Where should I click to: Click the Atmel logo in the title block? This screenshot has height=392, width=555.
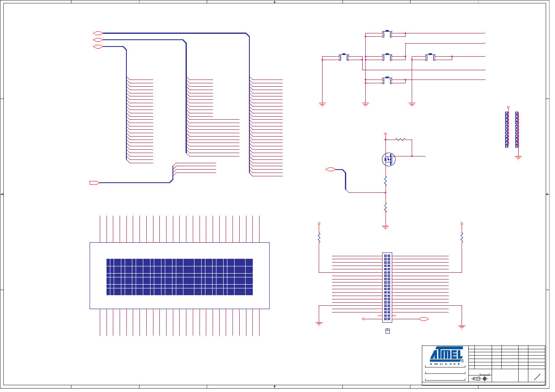pos(447,354)
